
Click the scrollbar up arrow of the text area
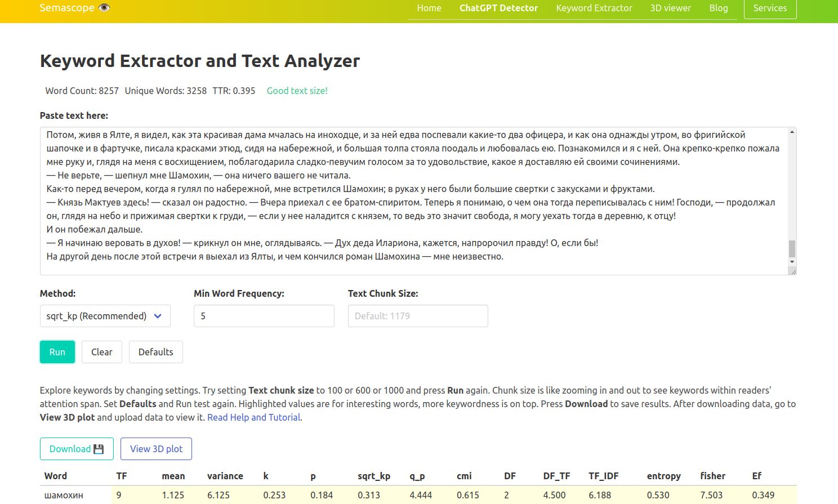(x=792, y=132)
